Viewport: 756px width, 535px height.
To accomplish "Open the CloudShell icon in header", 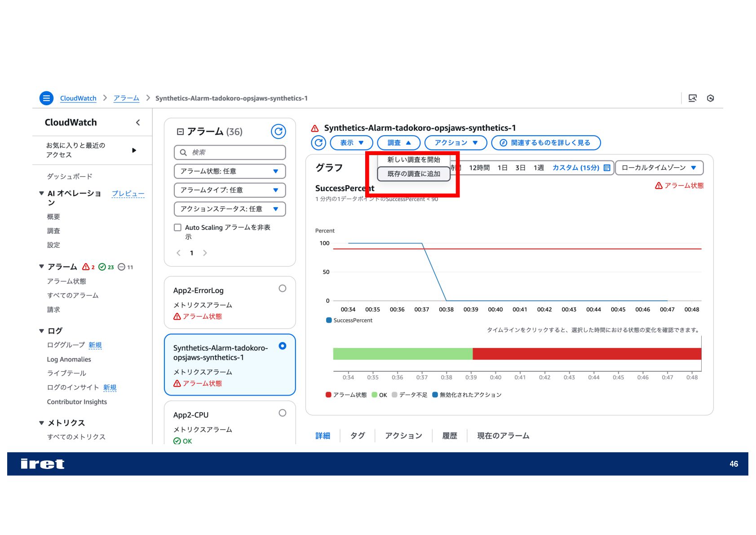I will click(692, 98).
